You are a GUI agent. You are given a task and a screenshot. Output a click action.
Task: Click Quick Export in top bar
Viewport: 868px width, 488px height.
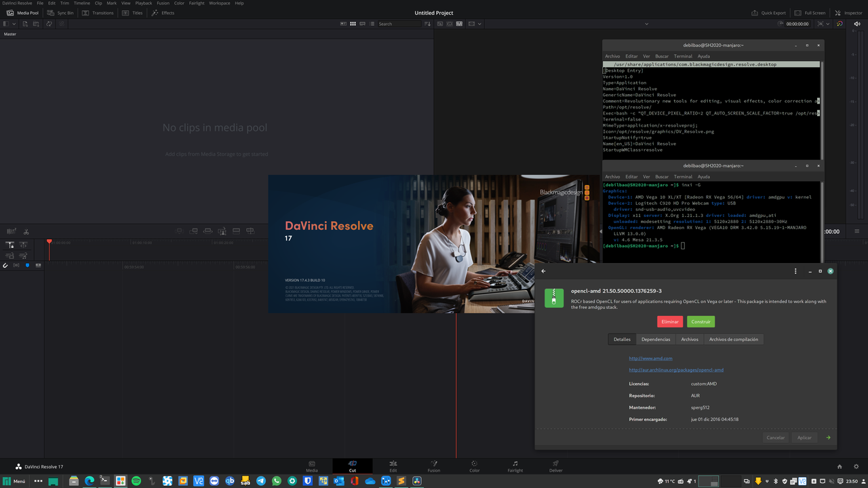pyautogui.click(x=768, y=13)
